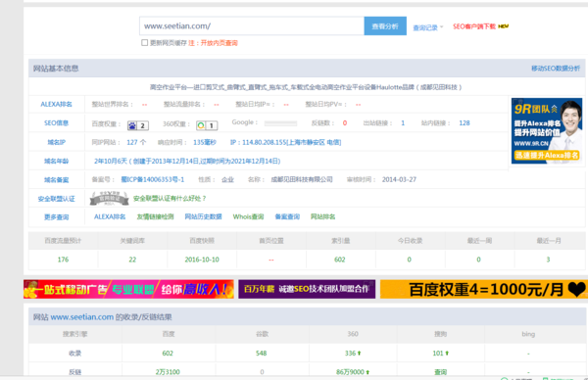Open 移动SEO数据分析 link
The width and height of the screenshot is (588, 380).
click(556, 69)
